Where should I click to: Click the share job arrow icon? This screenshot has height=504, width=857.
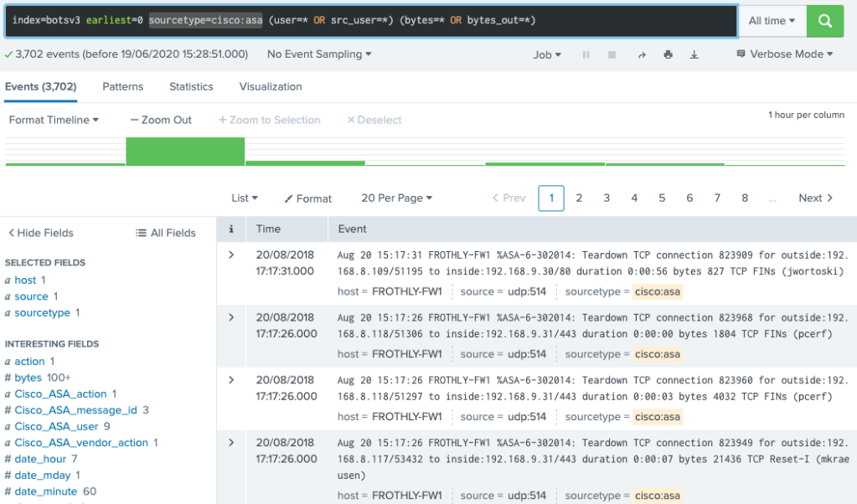click(642, 54)
